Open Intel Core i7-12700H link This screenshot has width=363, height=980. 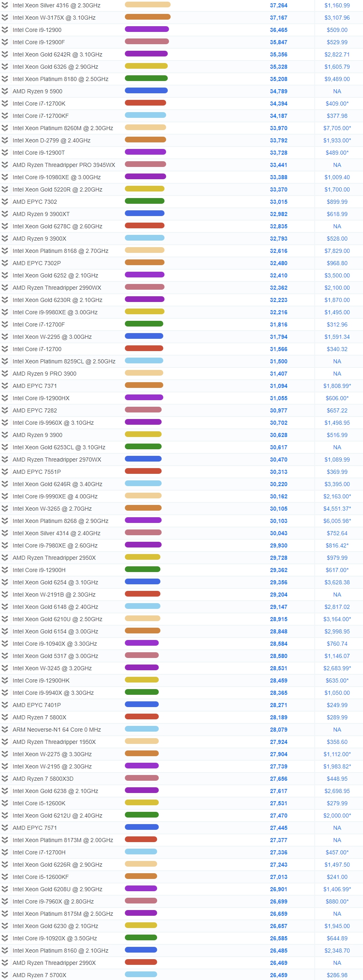(x=39, y=852)
